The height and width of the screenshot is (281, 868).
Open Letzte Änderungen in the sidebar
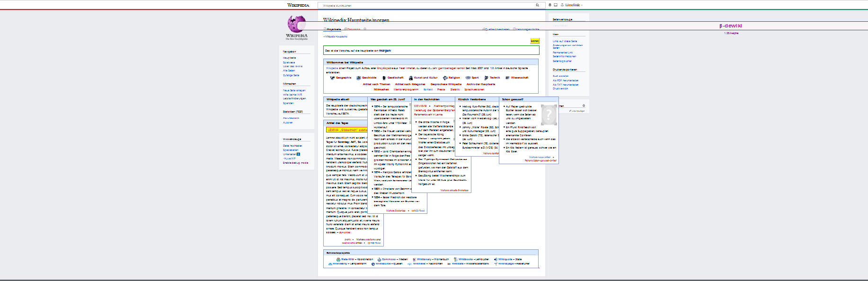tap(294, 98)
